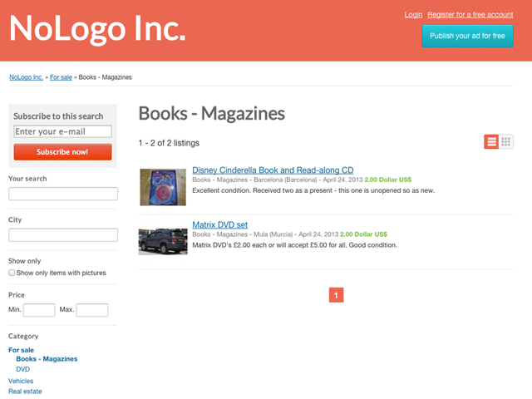
Task: Click the Max. price field
Action: coord(92,310)
